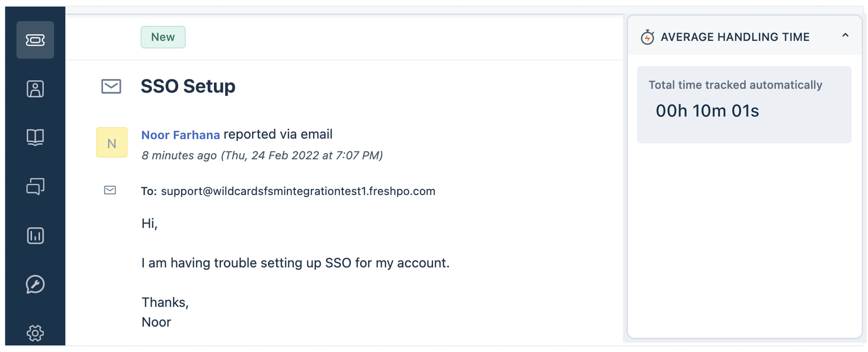Click the small envelope icon beside To address

110,190
